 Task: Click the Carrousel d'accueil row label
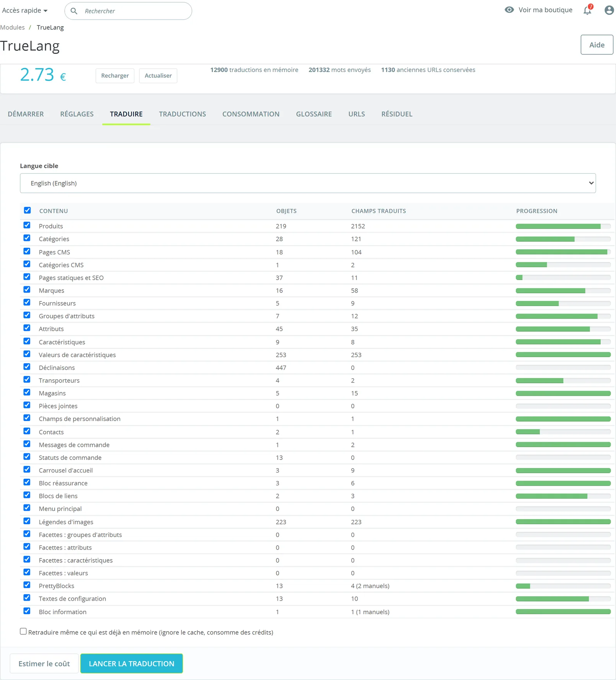[66, 470]
